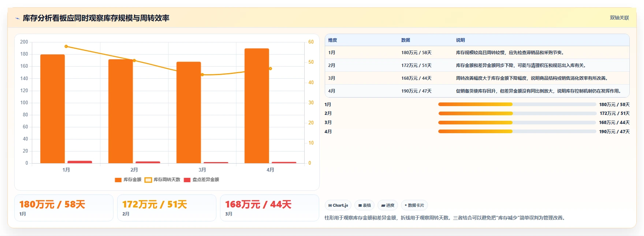Click the 2月 turnover line data point
The image size is (644, 236).
click(134, 60)
